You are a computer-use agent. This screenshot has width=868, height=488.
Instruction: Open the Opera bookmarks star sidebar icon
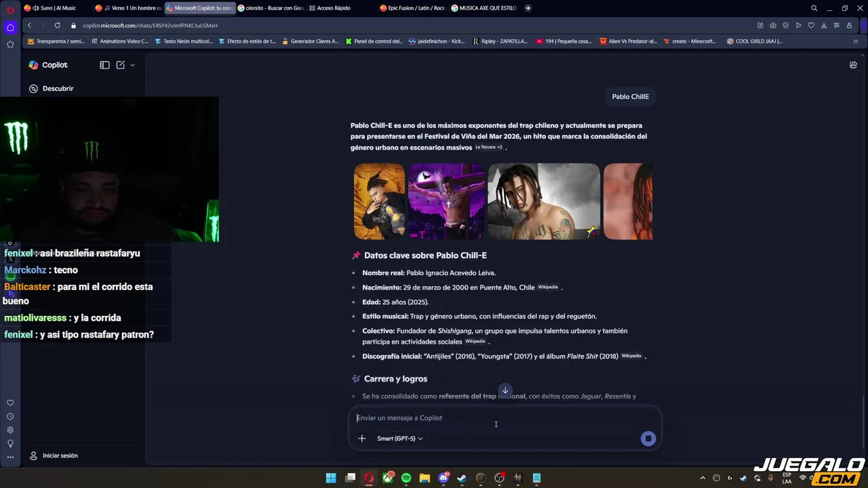[10, 44]
